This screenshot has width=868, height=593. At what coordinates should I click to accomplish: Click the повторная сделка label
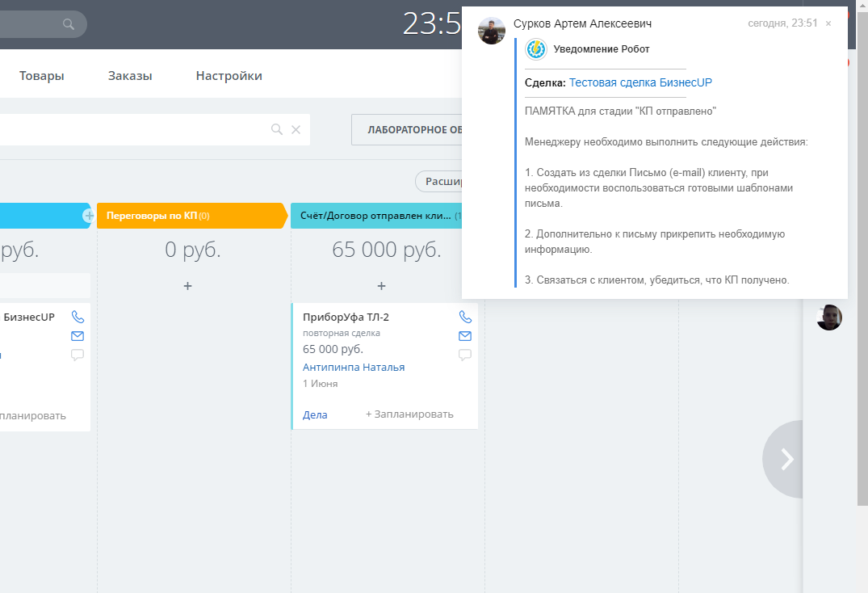(x=342, y=334)
